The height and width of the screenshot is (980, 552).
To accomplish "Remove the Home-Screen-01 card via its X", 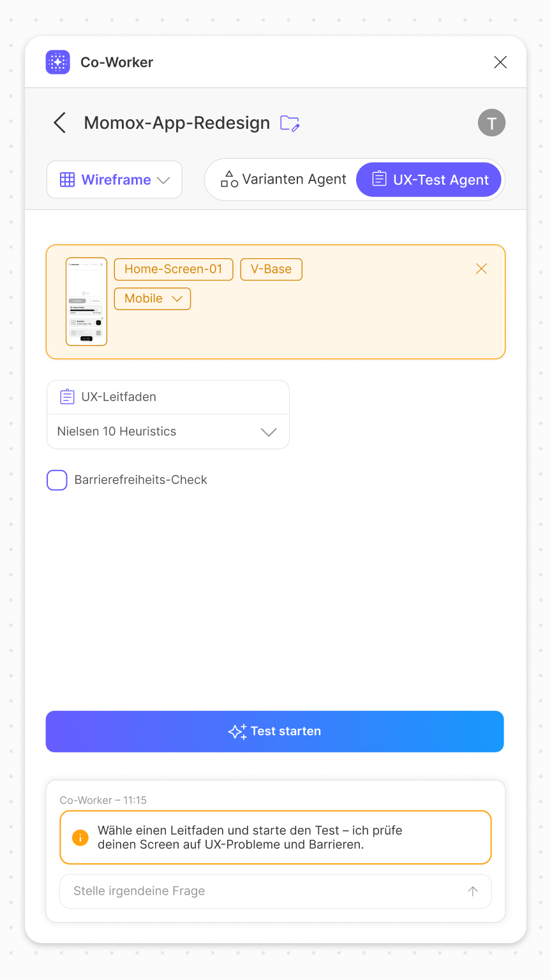I will pos(481,268).
